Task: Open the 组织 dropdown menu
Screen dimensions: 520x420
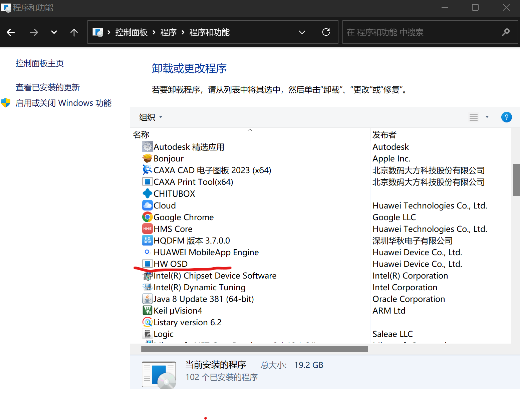Action: pos(151,117)
